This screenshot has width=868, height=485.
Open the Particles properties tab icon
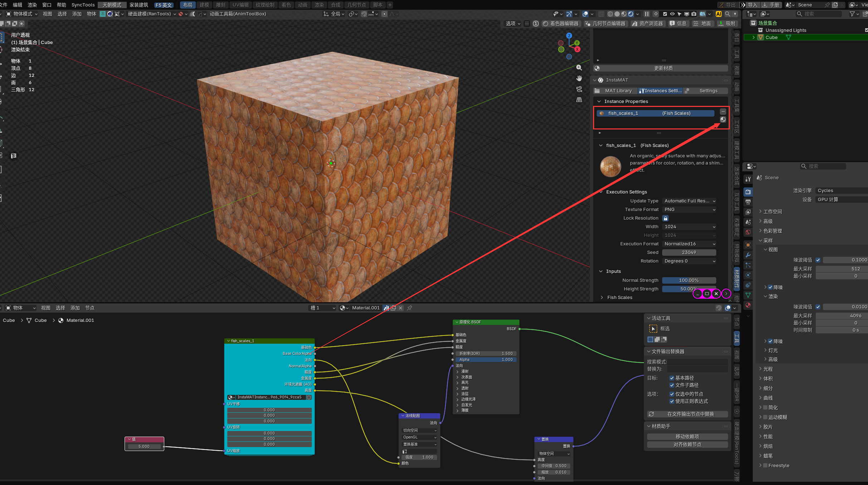(x=748, y=265)
